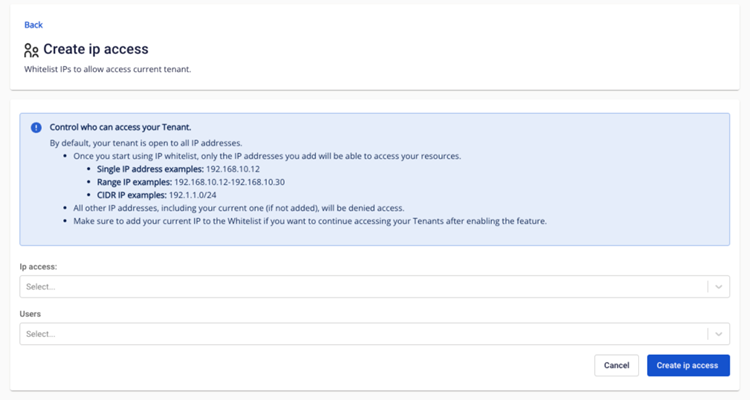Open the Users dropdown chevron
Image resolution: width=750 pixels, height=400 pixels.
718,334
